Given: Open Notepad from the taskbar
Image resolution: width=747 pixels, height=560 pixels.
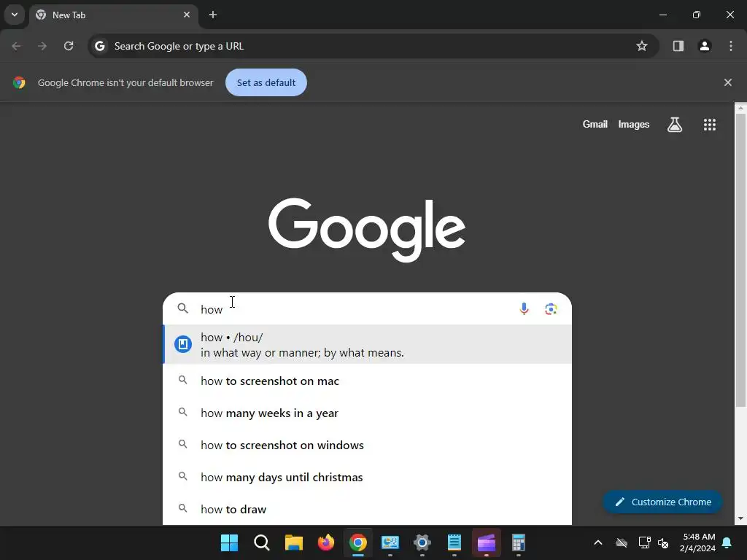Looking at the screenshot, I should (454, 542).
